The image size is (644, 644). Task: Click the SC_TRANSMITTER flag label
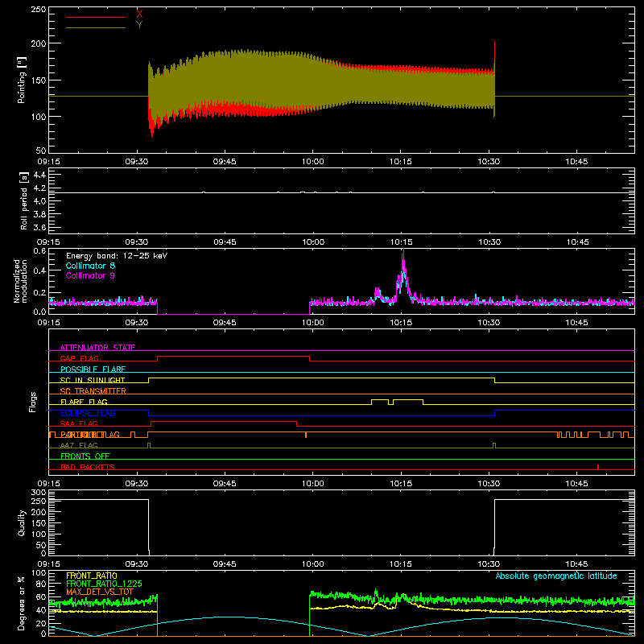tap(93, 390)
